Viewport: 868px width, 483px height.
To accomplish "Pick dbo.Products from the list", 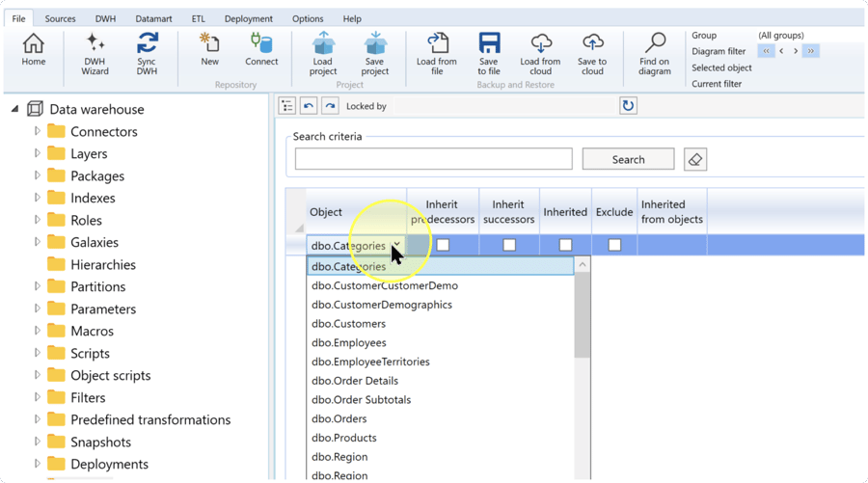I will [441, 438].
